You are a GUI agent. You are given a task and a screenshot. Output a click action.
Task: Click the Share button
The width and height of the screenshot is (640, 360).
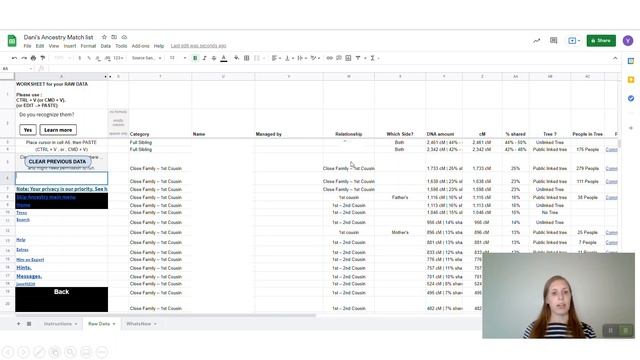601,40
